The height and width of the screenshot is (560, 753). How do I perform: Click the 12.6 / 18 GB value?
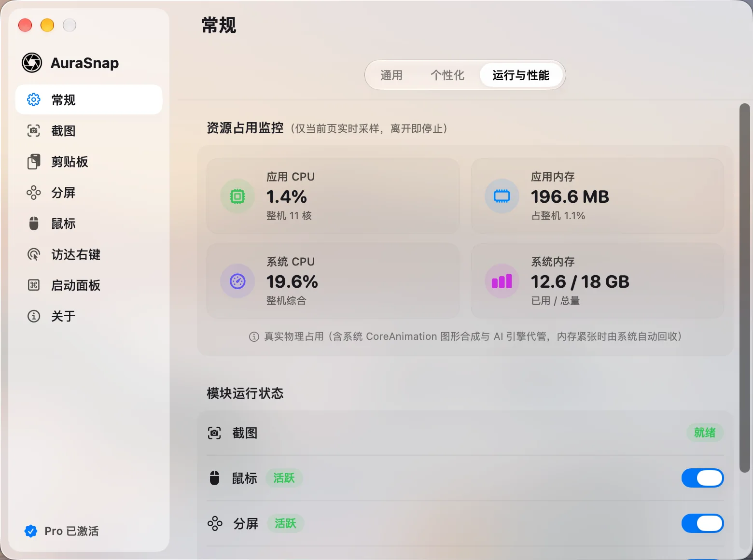580,281
